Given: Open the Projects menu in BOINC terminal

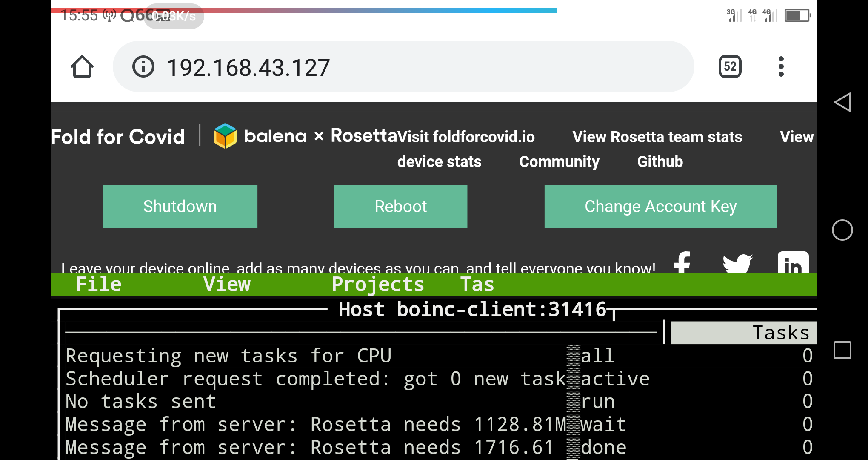Looking at the screenshot, I should (377, 285).
